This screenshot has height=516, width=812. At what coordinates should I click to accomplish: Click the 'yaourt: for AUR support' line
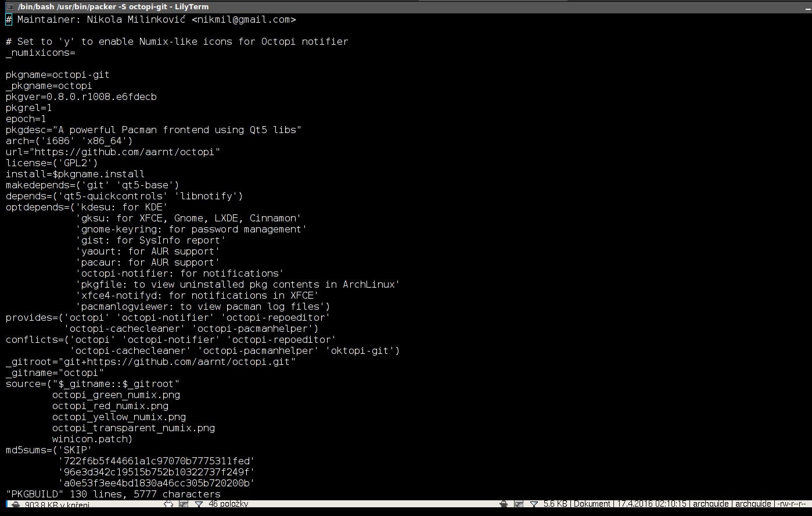pyautogui.click(x=148, y=251)
